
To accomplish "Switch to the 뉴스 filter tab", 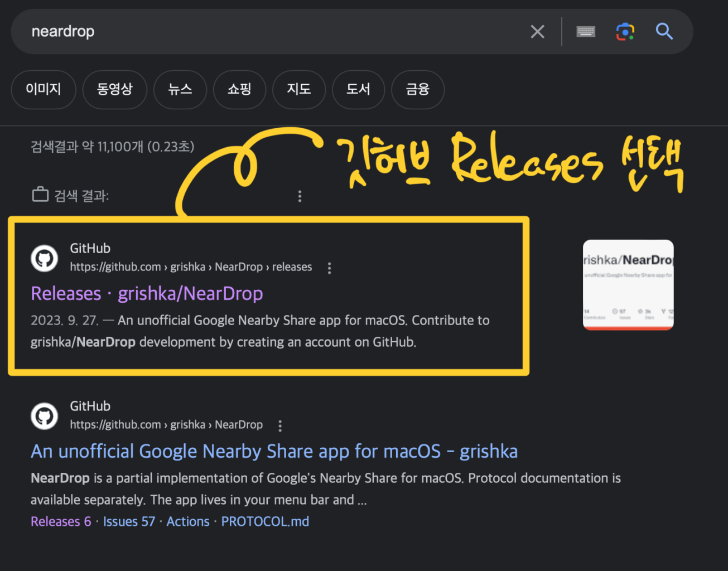I will (x=180, y=89).
